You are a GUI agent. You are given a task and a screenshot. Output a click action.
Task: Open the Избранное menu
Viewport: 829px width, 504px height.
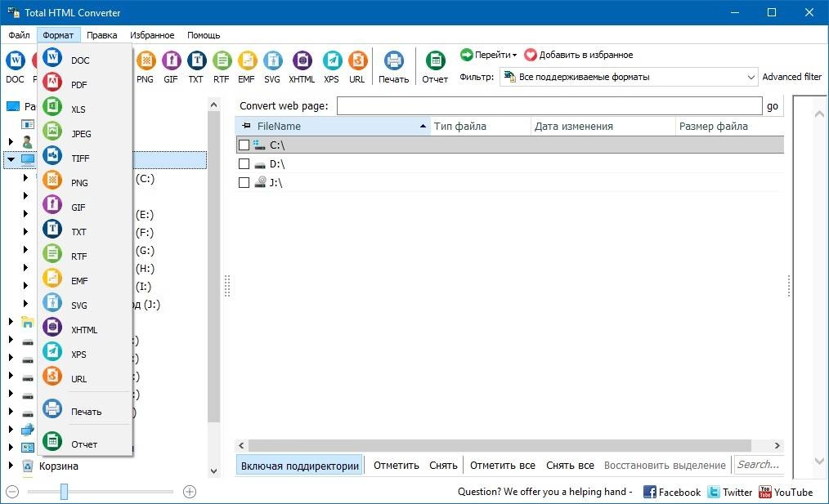(x=152, y=35)
